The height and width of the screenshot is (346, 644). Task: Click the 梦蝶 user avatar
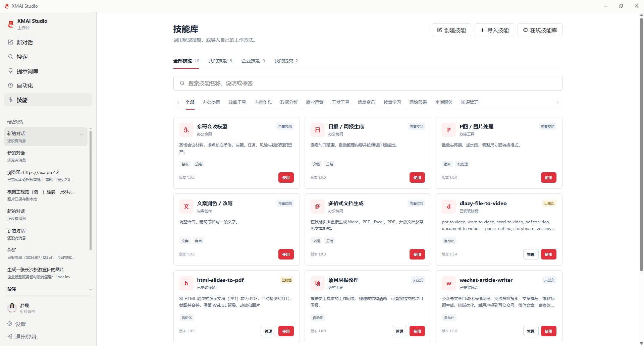point(12,307)
